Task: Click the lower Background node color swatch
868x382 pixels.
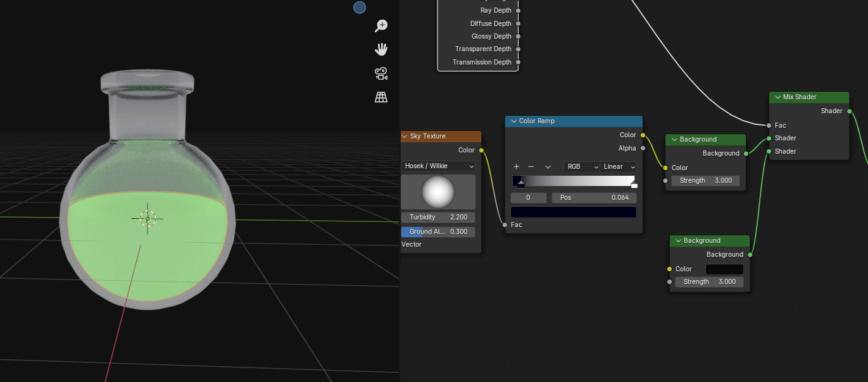Action: 724,269
